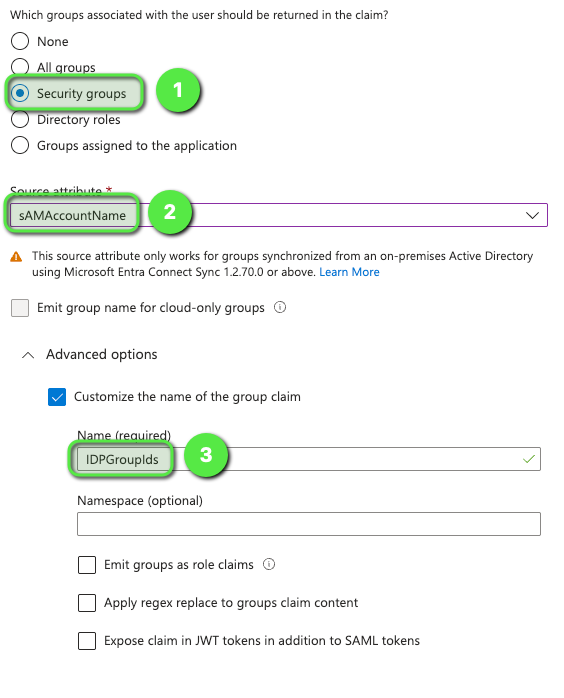Enable Emit group name for cloud-only groups

[20, 308]
